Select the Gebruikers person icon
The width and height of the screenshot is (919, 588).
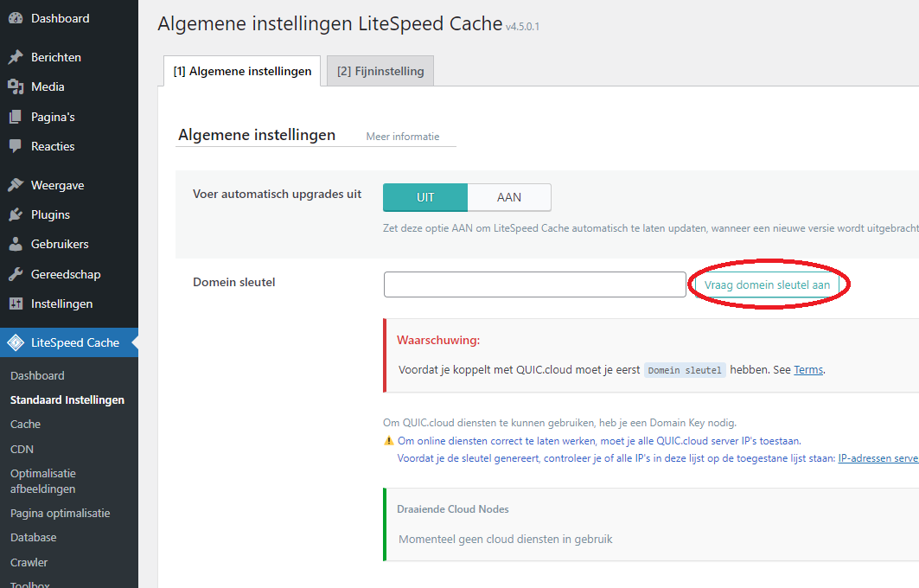click(x=16, y=244)
